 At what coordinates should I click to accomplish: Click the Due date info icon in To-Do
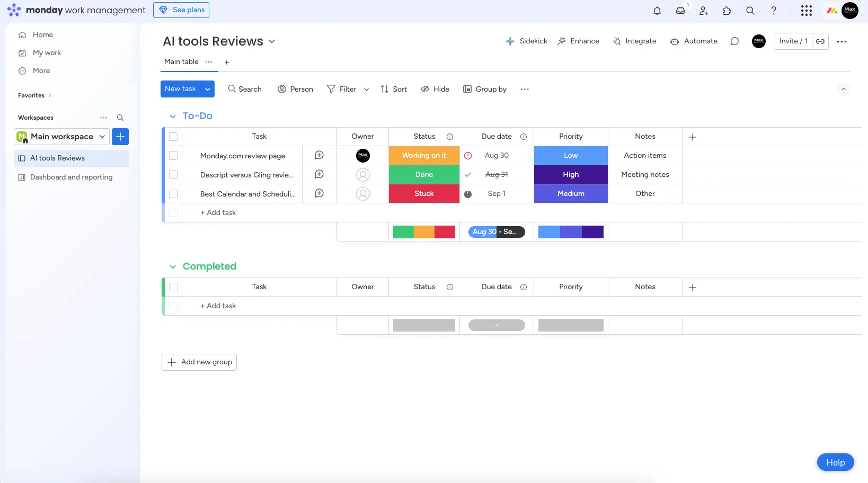coord(524,137)
